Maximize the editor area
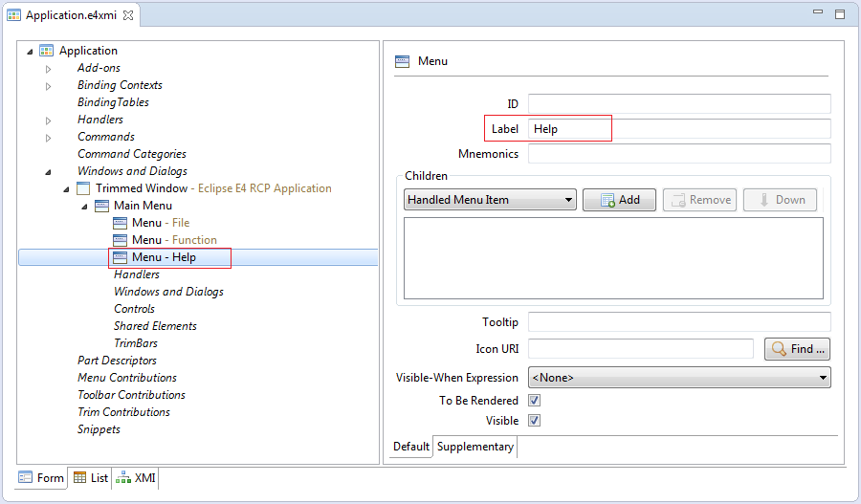Image resolution: width=861 pixels, height=504 pixels. pyautogui.click(x=840, y=14)
